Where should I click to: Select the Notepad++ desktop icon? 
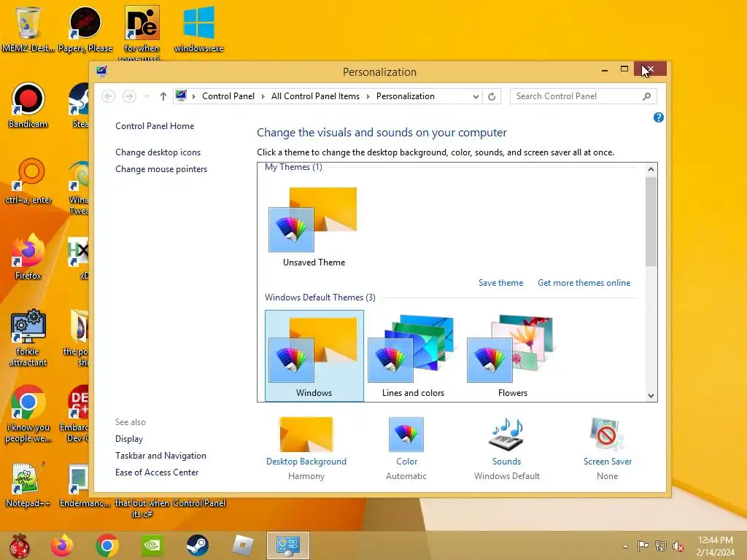[x=28, y=484]
